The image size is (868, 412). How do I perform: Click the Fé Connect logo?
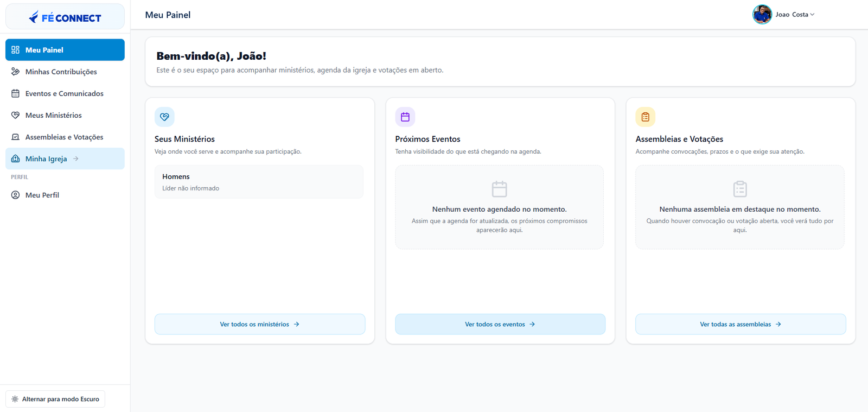coord(65,17)
